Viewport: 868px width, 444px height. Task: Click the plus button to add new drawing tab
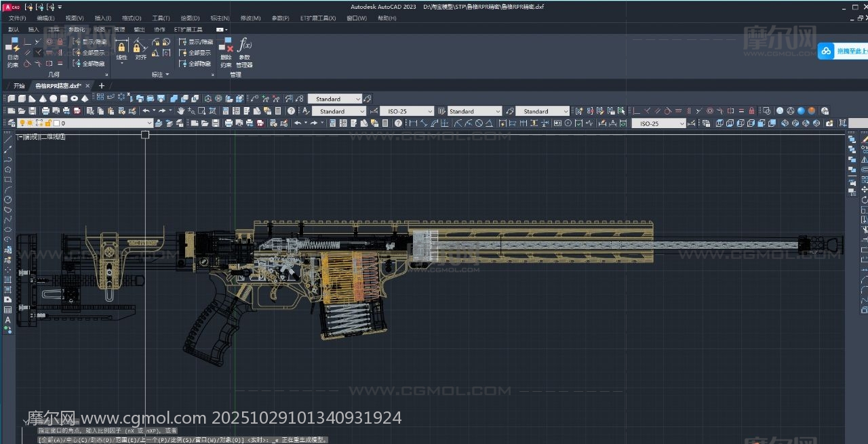coord(102,86)
